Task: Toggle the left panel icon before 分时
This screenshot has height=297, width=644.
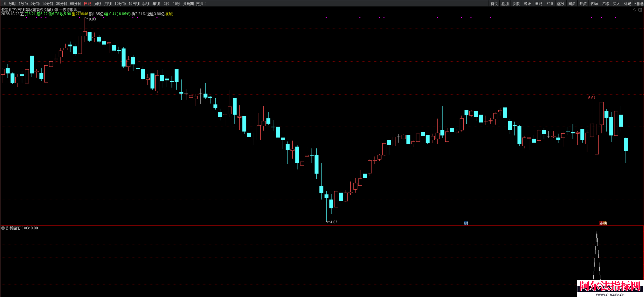Action: tap(4, 4)
